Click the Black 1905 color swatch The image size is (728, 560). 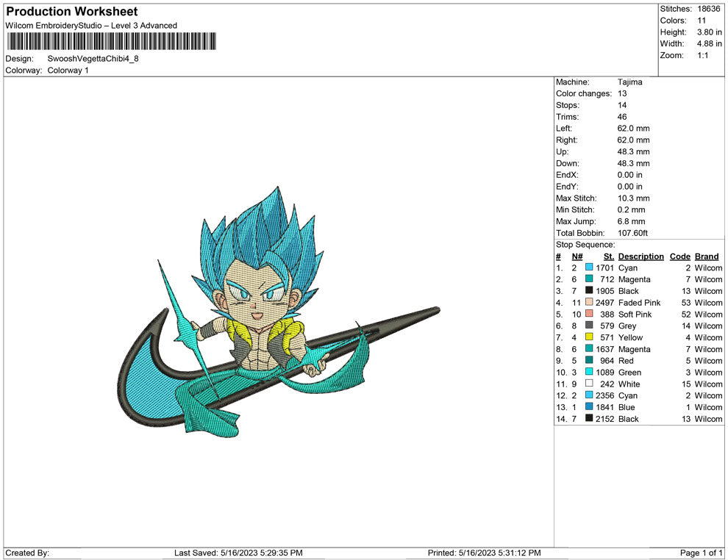(x=589, y=290)
